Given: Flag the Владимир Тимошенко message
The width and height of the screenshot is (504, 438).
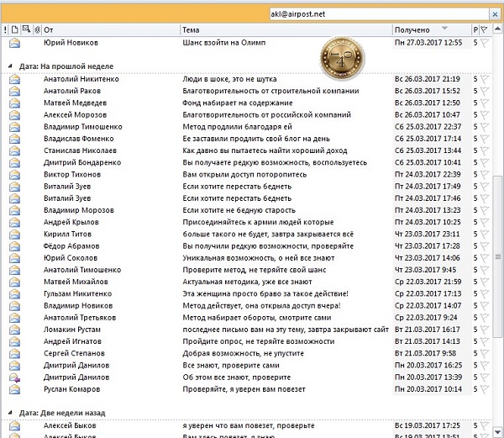Looking at the screenshot, I should coord(485,127).
